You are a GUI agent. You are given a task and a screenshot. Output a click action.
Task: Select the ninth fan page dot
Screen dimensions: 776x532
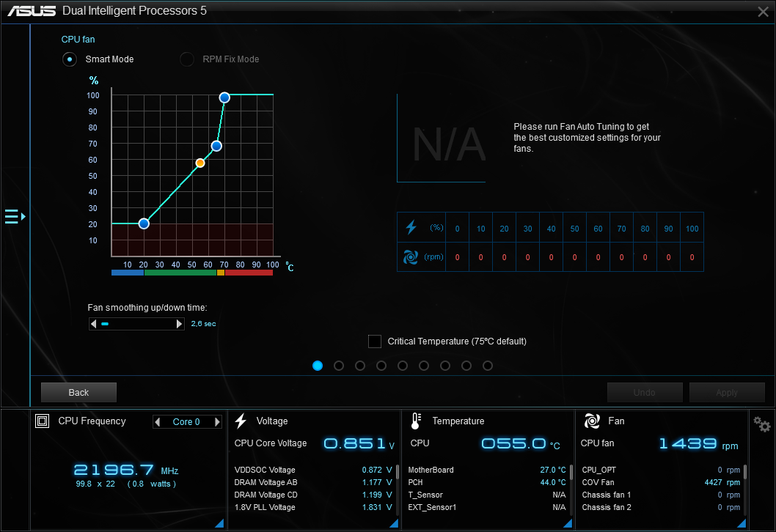click(x=488, y=366)
